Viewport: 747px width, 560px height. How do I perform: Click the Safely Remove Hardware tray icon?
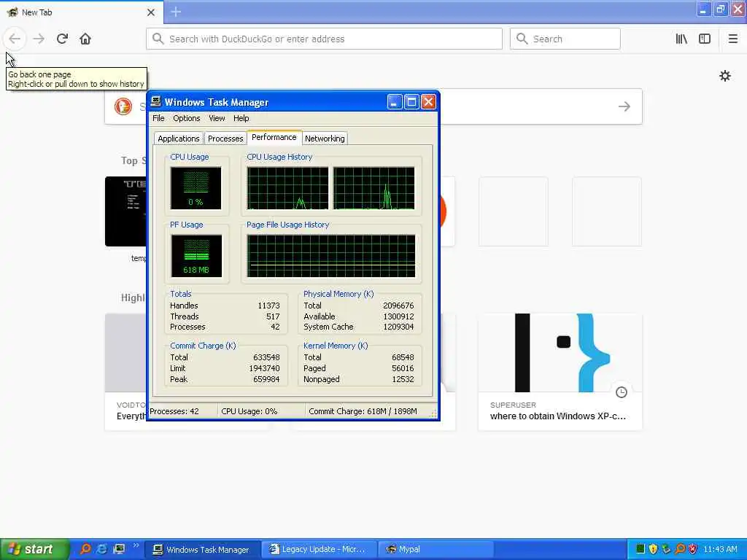coord(666,549)
